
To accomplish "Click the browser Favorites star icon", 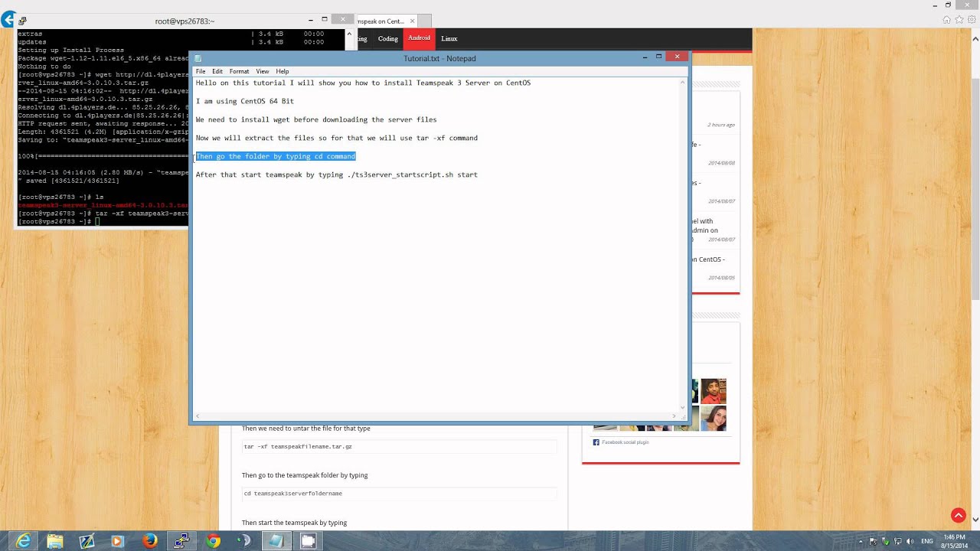I will coord(959,20).
